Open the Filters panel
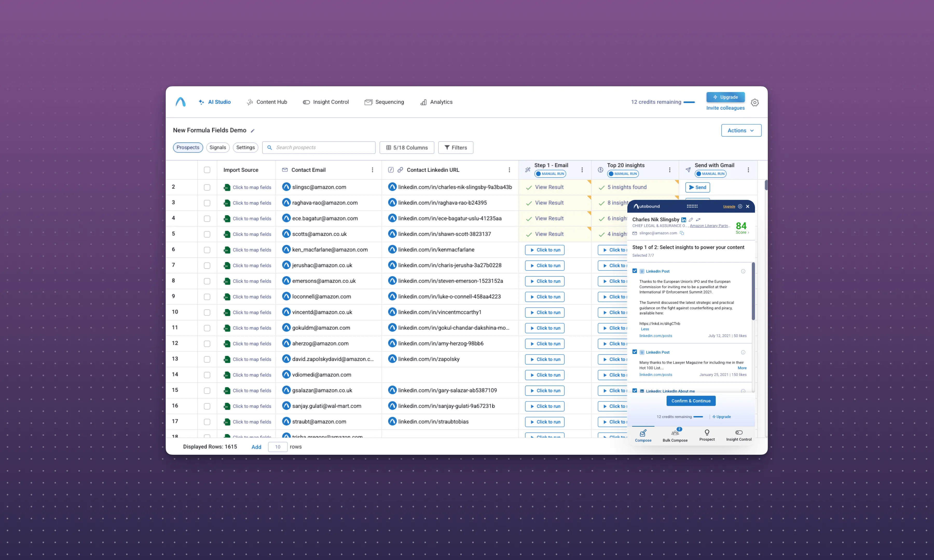Image resolution: width=934 pixels, height=560 pixels. (455, 148)
